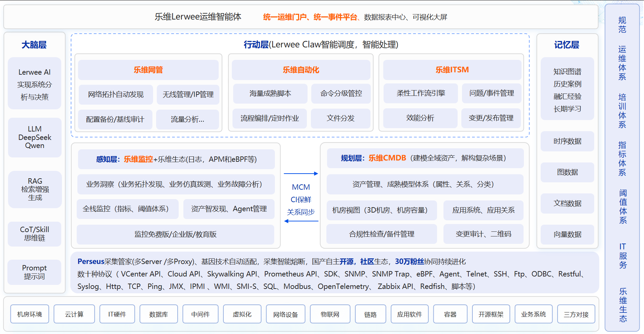
Task: Select the 流程编排/定时作业 box
Action: [270, 118]
